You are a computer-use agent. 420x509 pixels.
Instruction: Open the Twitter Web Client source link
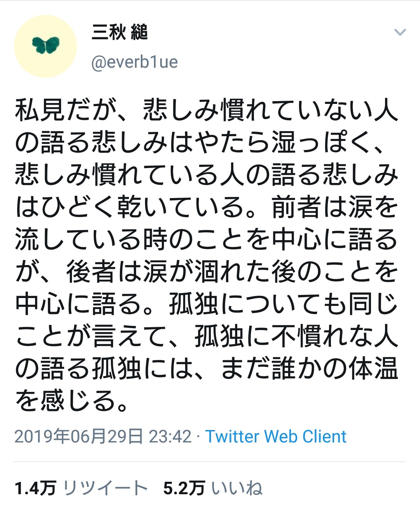(276, 437)
